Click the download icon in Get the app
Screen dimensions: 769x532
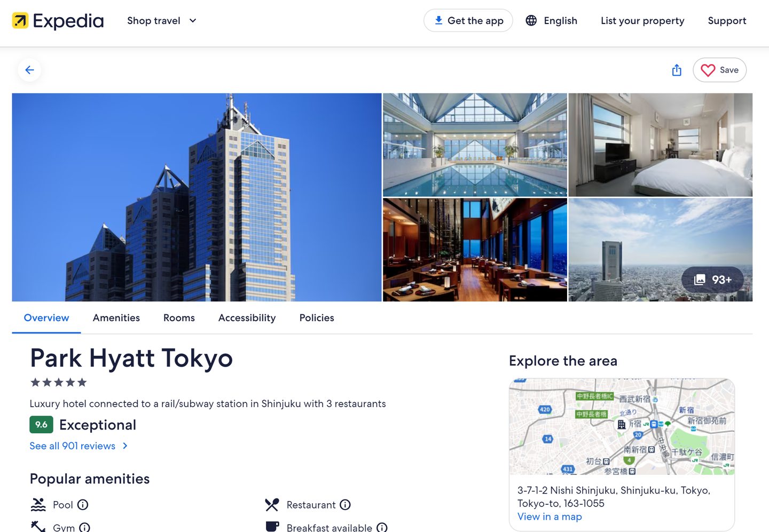tap(438, 20)
